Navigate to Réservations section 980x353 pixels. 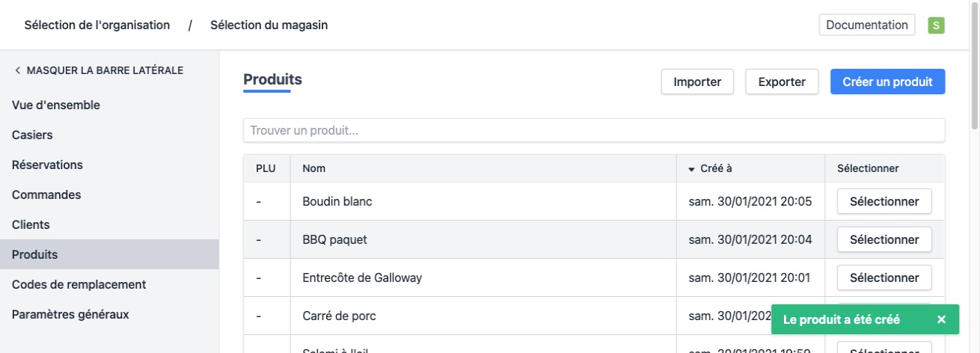tap(47, 165)
